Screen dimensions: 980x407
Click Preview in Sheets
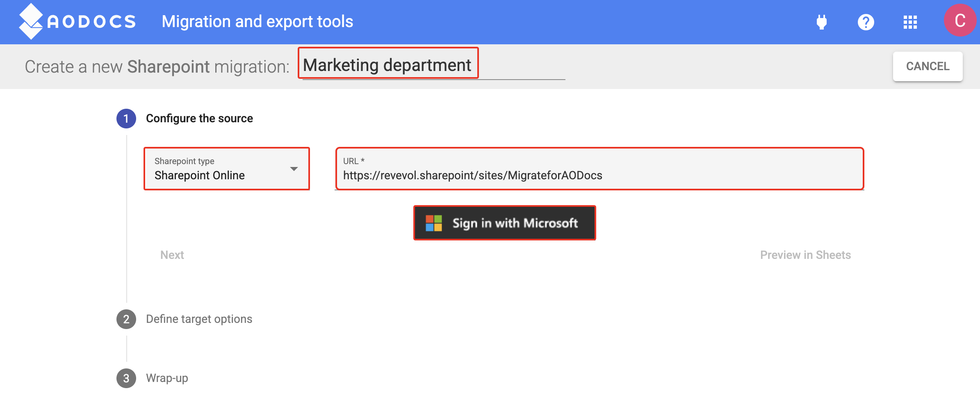pyautogui.click(x=805, y=255)
